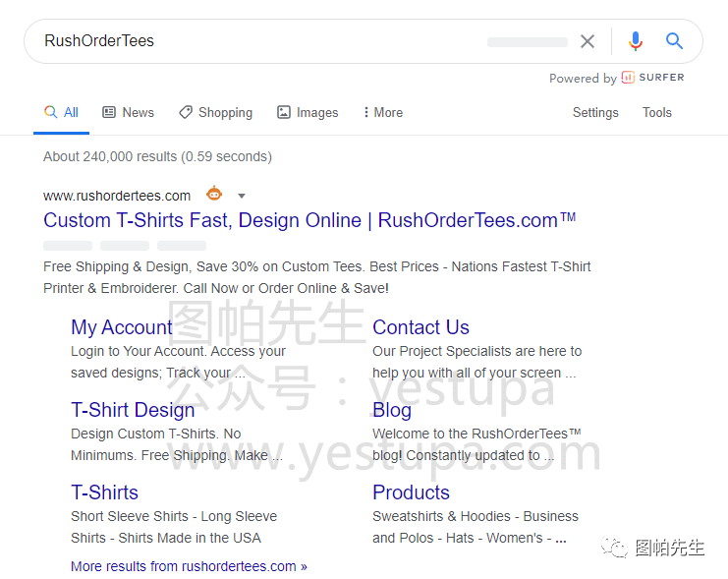
Task: Switch to the Images tab
Action: click(x=308, y=113)
